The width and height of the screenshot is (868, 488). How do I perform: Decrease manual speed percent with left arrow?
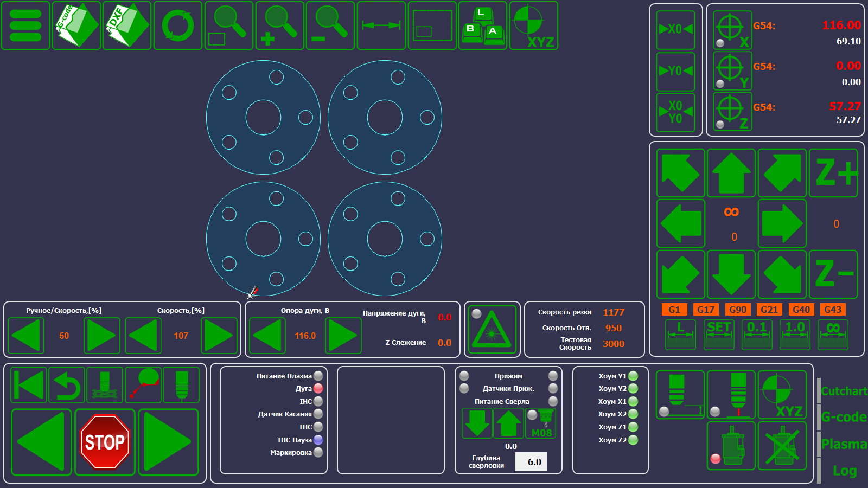click(26, 336)
